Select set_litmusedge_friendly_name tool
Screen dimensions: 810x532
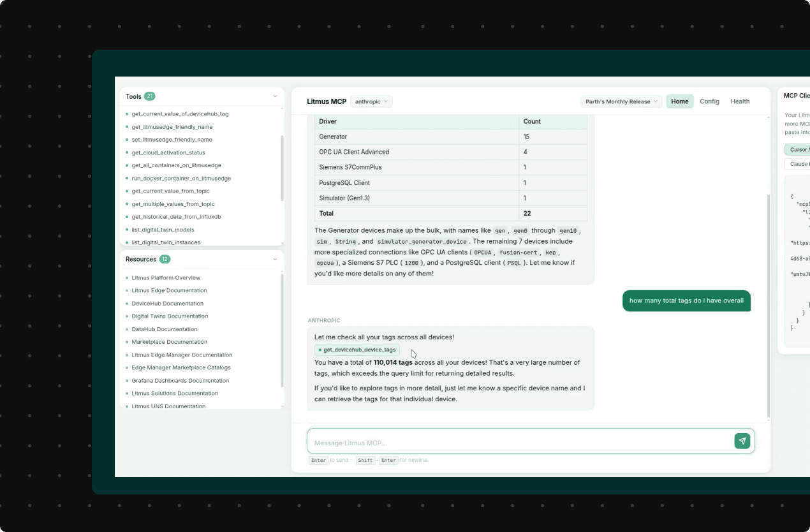172,140
